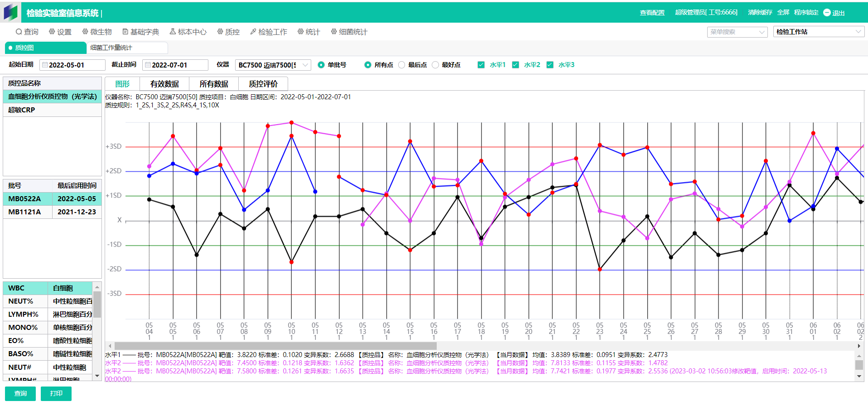Toggle the 水平3 checkbox
868x406 pixels.
point(550,65)
